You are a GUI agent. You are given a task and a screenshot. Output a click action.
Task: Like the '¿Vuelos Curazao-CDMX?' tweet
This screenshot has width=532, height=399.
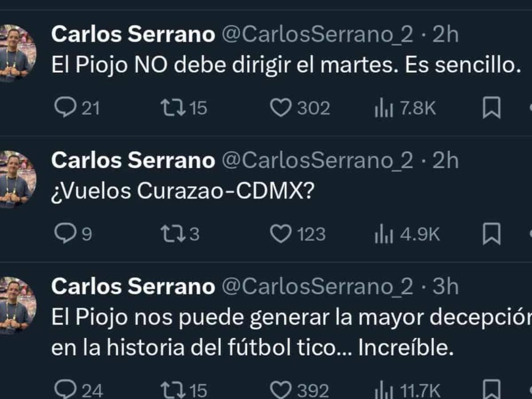pyautogui.click(x=281, y=234)
